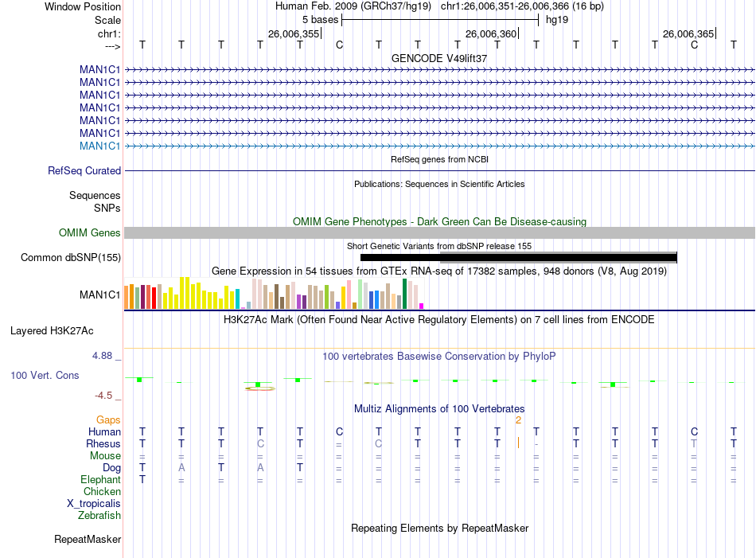Screen dimensions: 756x558
Task: Open 'Multiz Alignments of 100 Vertebrates' title
Action: pos(439,409)
